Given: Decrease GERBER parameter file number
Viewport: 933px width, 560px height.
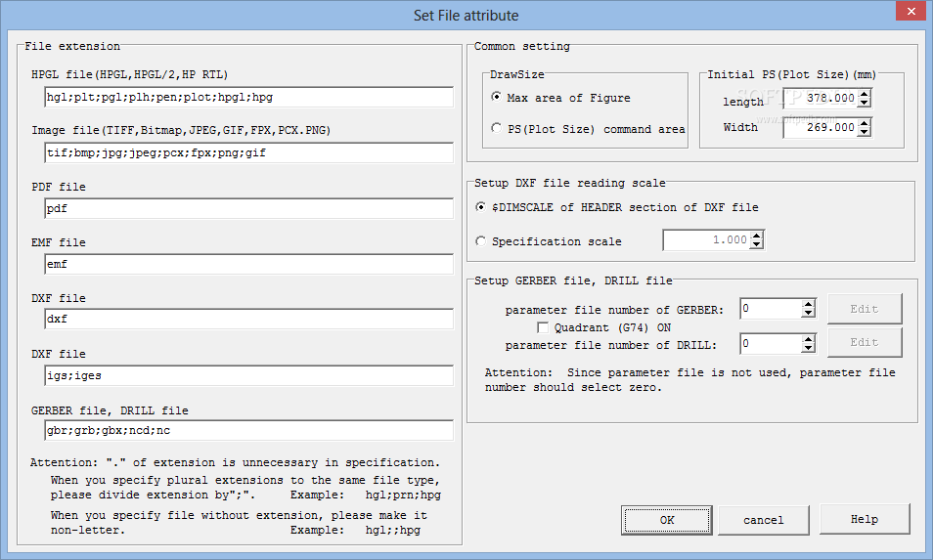Looking at the screenshot, I should (x=808, y=314).
